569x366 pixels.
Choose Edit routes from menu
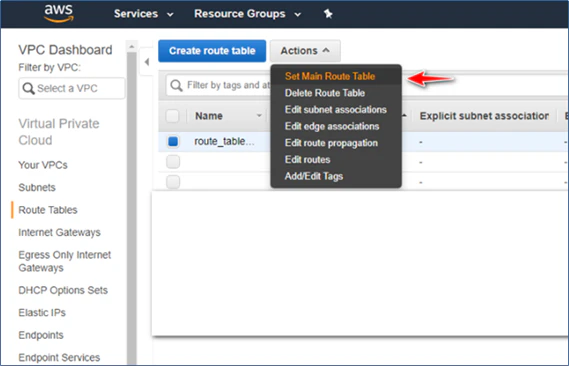click(x=307, y=160)
